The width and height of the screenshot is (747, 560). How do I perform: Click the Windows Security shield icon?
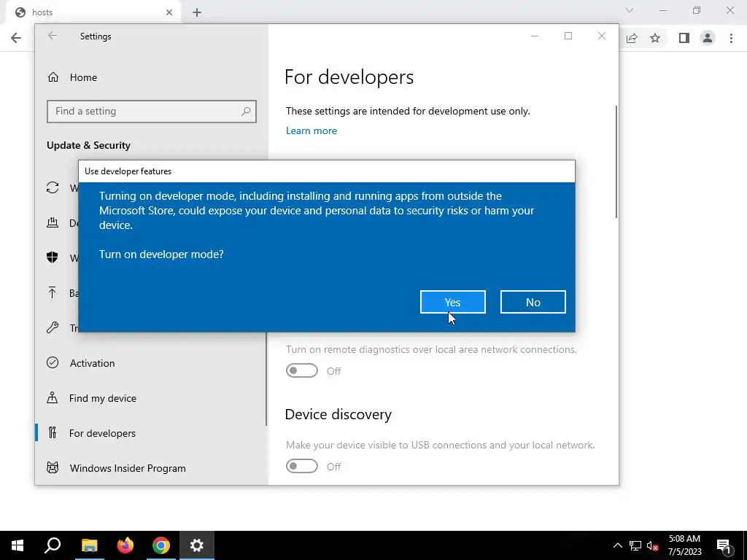click(x=53, y=257)
